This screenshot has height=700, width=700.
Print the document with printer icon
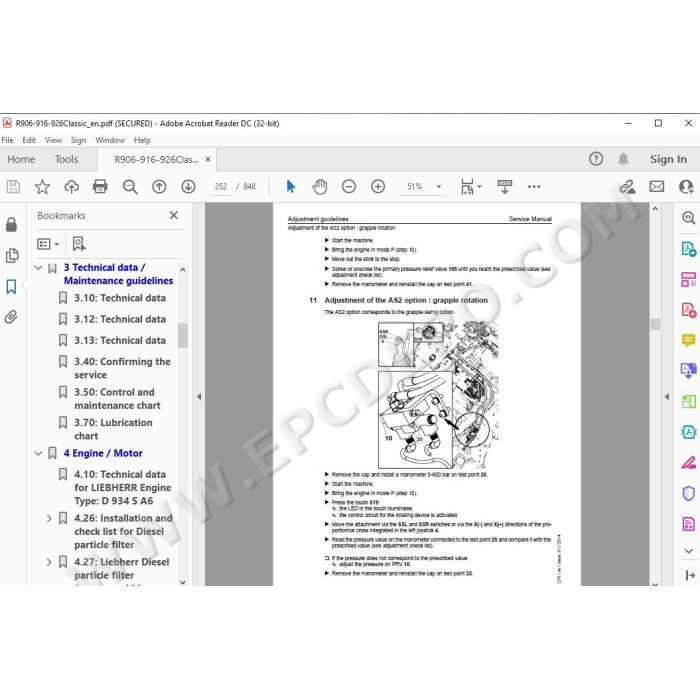coord(100,186)
